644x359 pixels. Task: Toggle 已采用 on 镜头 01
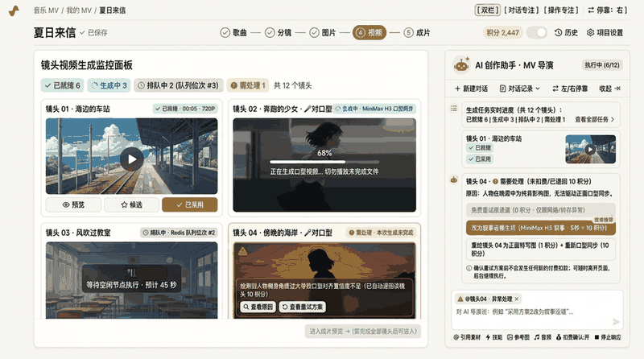pyautogui.click(x=190, y=204)
